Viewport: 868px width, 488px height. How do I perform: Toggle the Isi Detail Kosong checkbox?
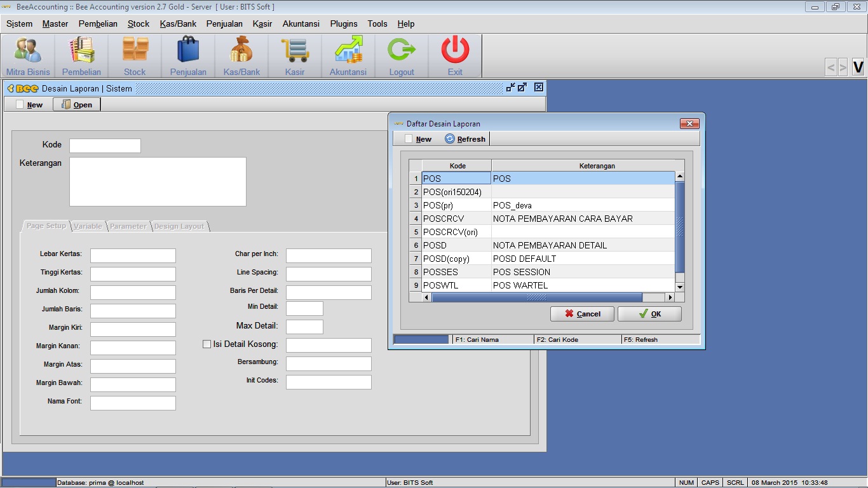coord(207,344)
